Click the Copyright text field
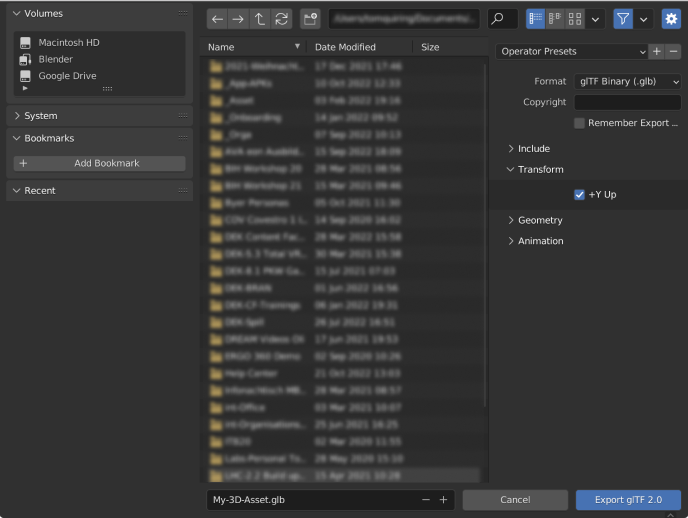688x518 pixels. pos(627,102)
